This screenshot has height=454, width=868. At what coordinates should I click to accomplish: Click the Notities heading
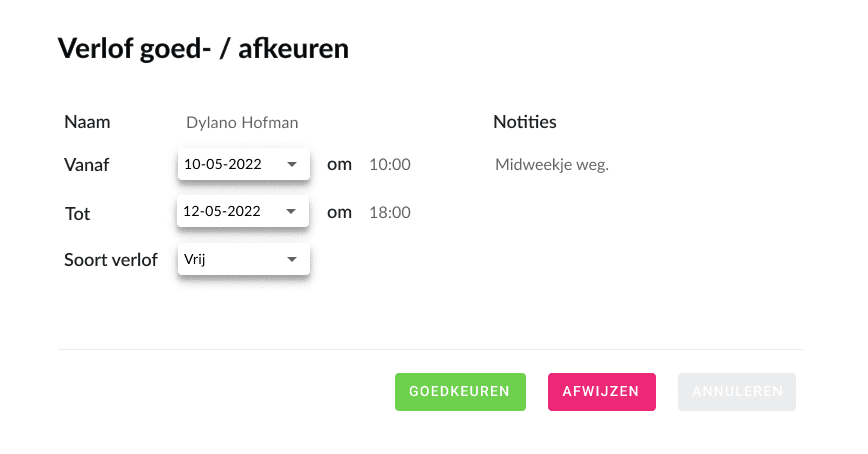(x=525, y=122)
